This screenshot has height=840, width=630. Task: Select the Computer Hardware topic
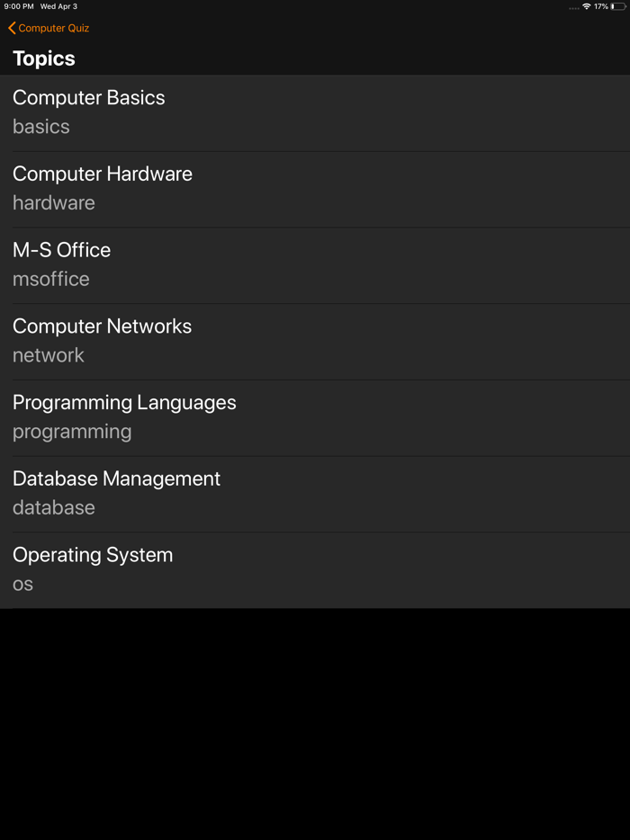click(103, 174)
